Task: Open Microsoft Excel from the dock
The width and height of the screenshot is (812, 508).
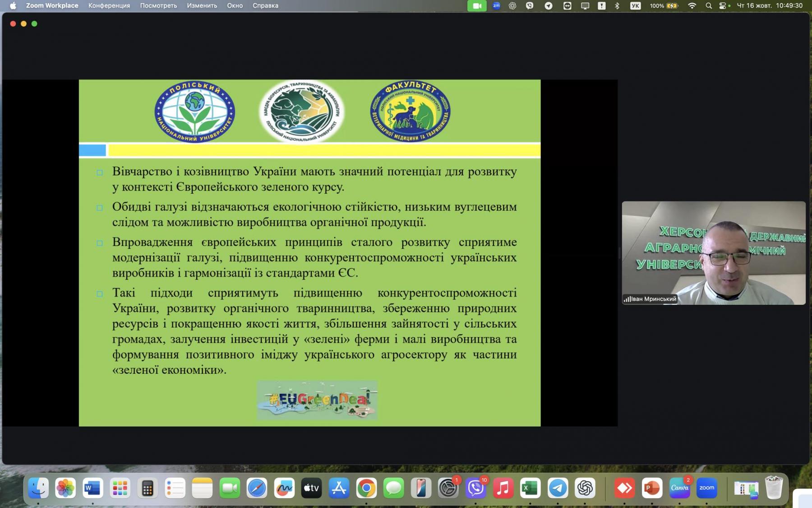Action: click(530, 488)
